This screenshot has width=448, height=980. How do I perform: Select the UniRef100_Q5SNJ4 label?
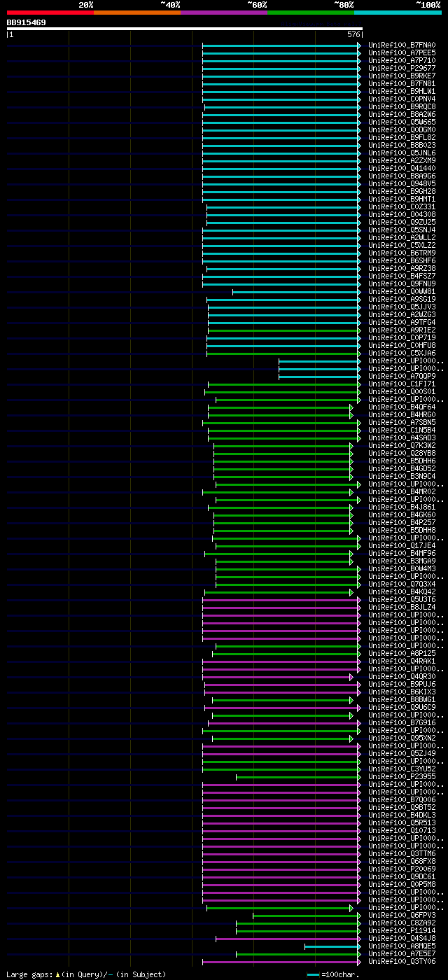(x=402, y=230)
